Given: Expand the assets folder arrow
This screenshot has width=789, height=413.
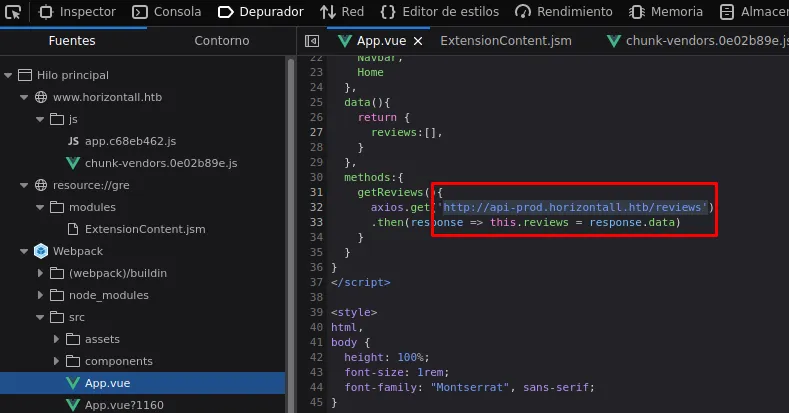Looking at the screenshot, I should pos(56,339).
